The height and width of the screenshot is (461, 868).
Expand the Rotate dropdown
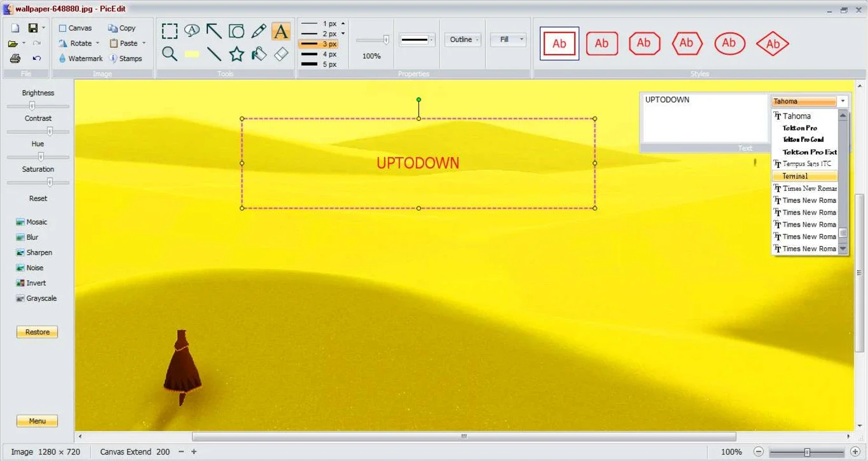[97, 43]
